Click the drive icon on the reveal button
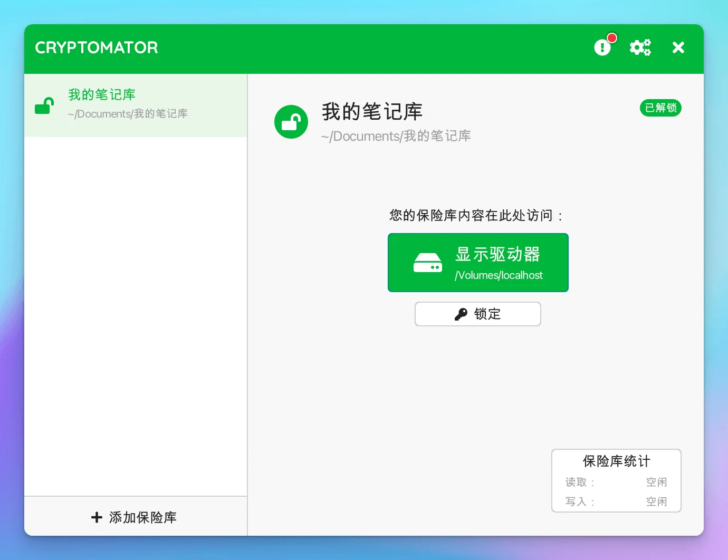This screenshot has height=560, width=728. (x=428, y=263)
